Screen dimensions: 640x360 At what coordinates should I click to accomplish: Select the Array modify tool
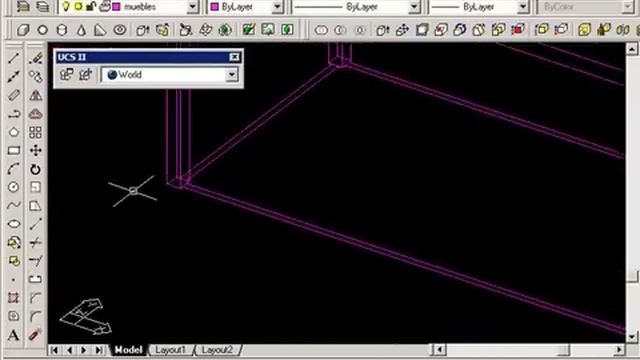(x=36, y=132)
